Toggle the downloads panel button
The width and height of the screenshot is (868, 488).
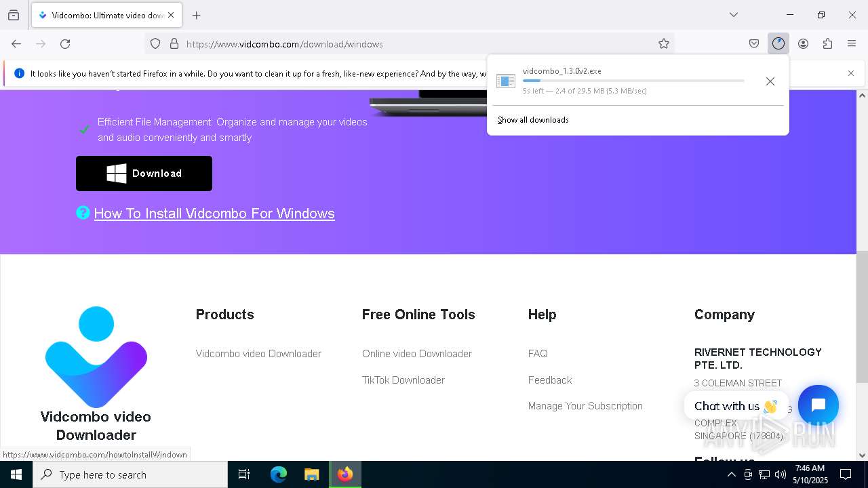(778, 44)
